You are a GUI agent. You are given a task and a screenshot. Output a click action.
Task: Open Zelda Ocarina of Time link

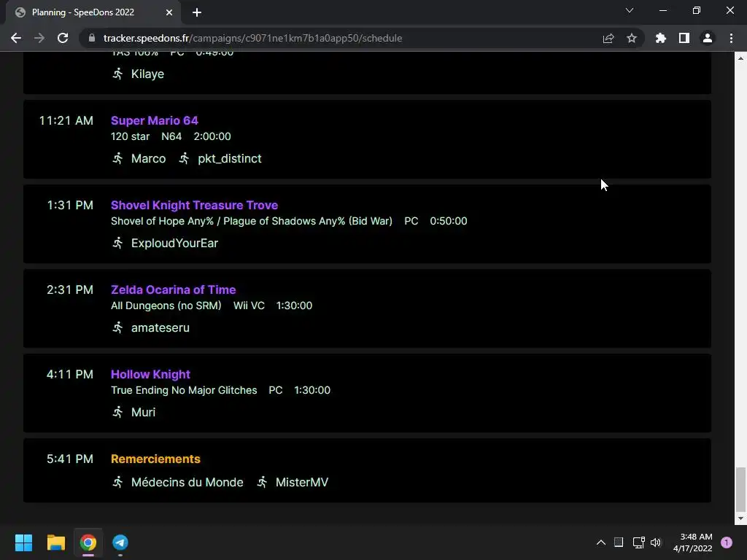coord(174,290)
